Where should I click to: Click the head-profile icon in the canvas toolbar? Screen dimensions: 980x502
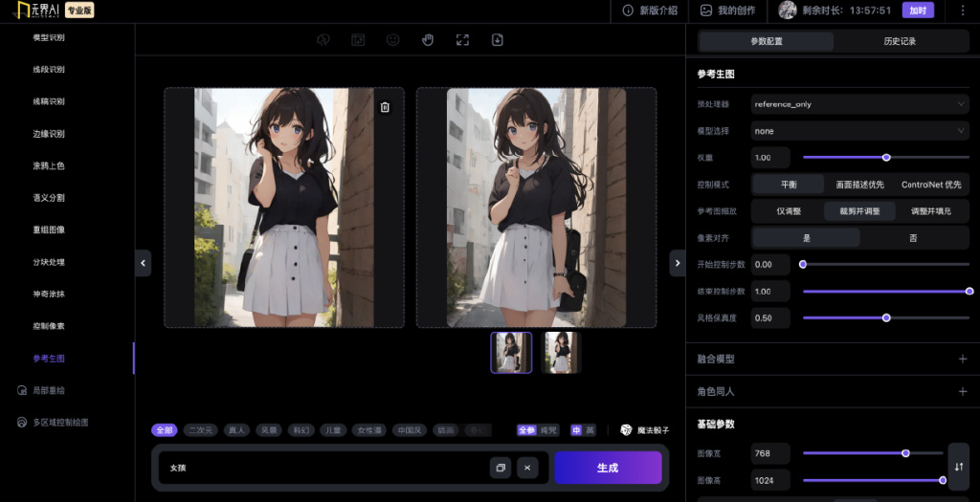[x=323, y=40]
